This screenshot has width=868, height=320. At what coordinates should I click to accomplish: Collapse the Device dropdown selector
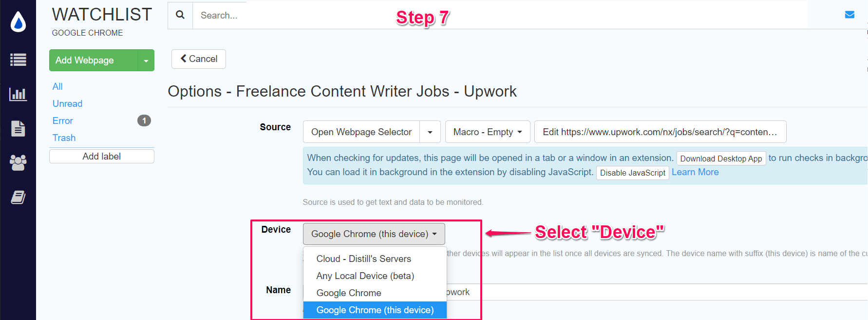(x=374, y=234)
